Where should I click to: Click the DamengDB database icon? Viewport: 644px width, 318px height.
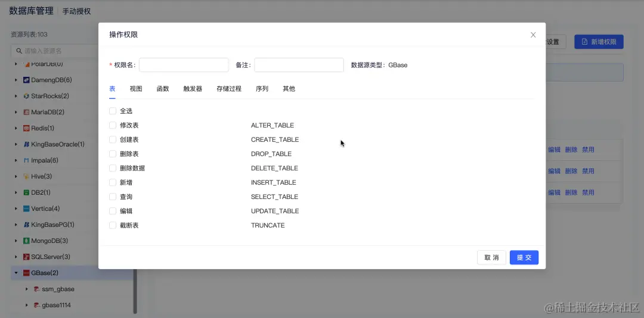click(x=26, y=80)
